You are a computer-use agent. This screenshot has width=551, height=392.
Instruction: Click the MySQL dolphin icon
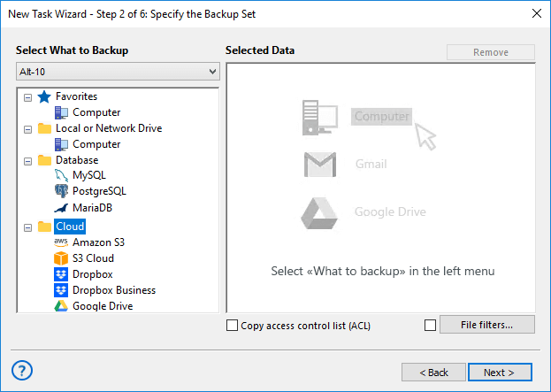(x=61, y=176)
